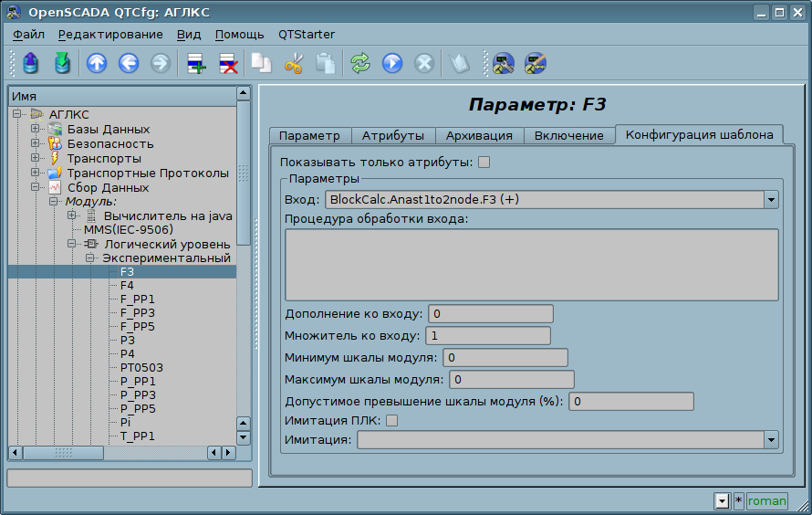Expand the Транспорты tree node
The height and width of the screenshot is (515, 812).
coord(35,157)
